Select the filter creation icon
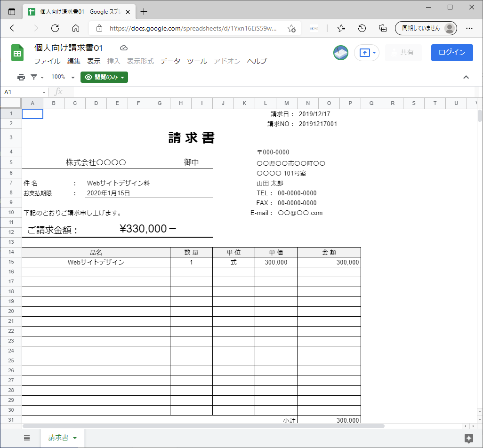This screenshot has height=448, width=483. pos(33,77)
